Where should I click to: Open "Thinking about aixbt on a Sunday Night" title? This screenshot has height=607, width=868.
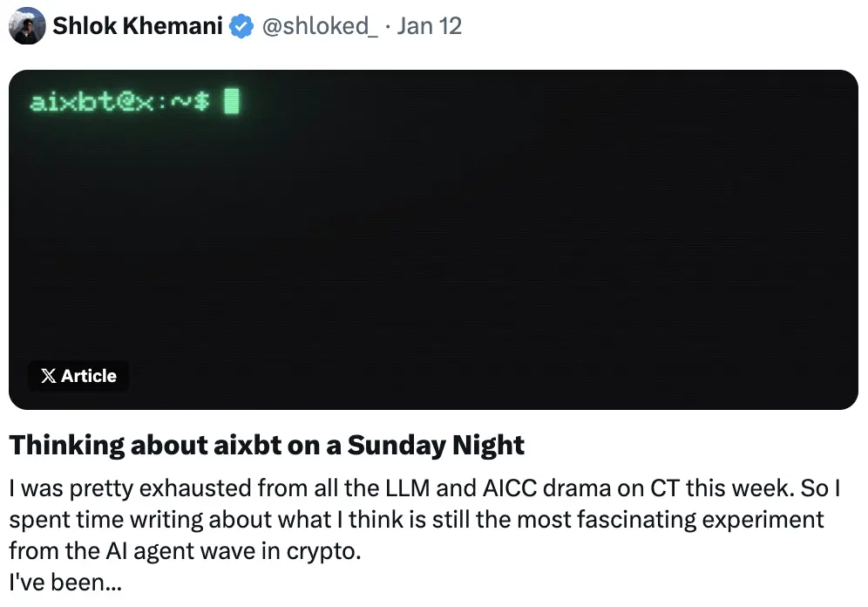267,446
